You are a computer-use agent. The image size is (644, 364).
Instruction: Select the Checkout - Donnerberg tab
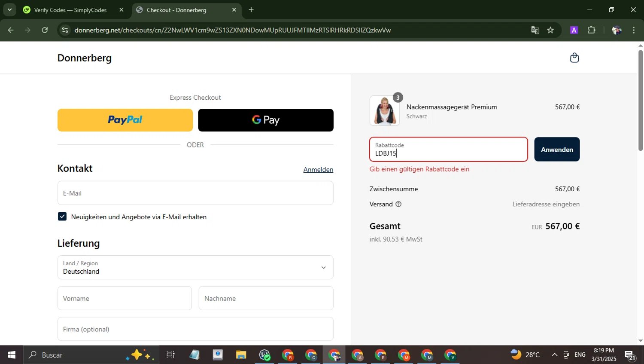point(176,10)
